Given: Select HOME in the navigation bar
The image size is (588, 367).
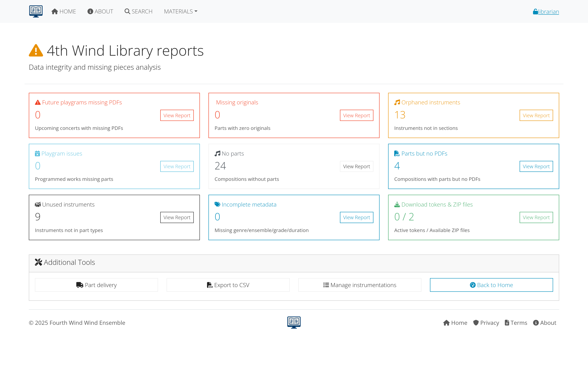Looking at the screenshot, I should click(x=63, y=11).
